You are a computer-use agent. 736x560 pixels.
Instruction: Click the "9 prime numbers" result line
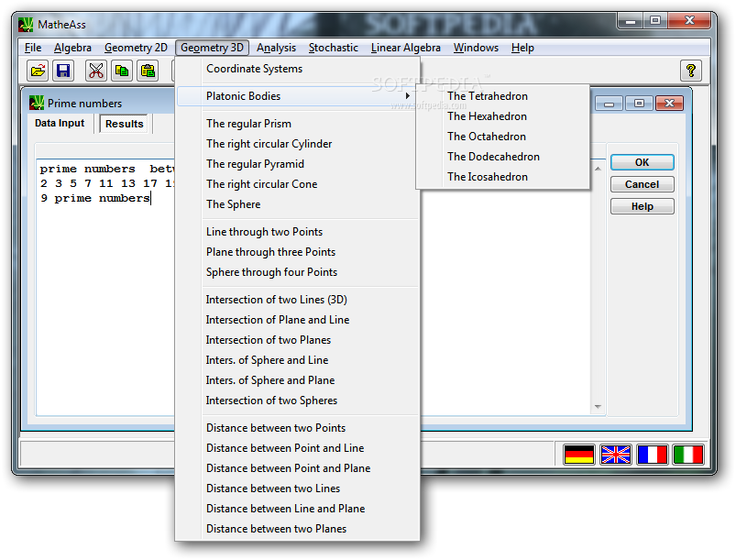click(x=95, y=199)
